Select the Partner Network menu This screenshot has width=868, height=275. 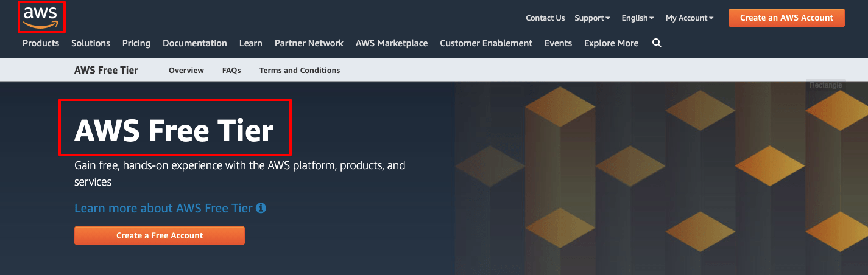tap(309, 43)
